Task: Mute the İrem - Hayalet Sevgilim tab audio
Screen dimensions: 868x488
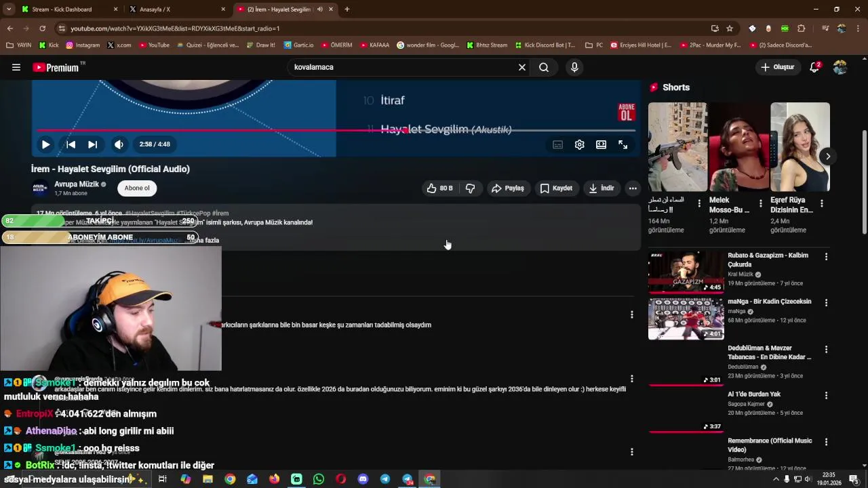Action: [320, 9]
